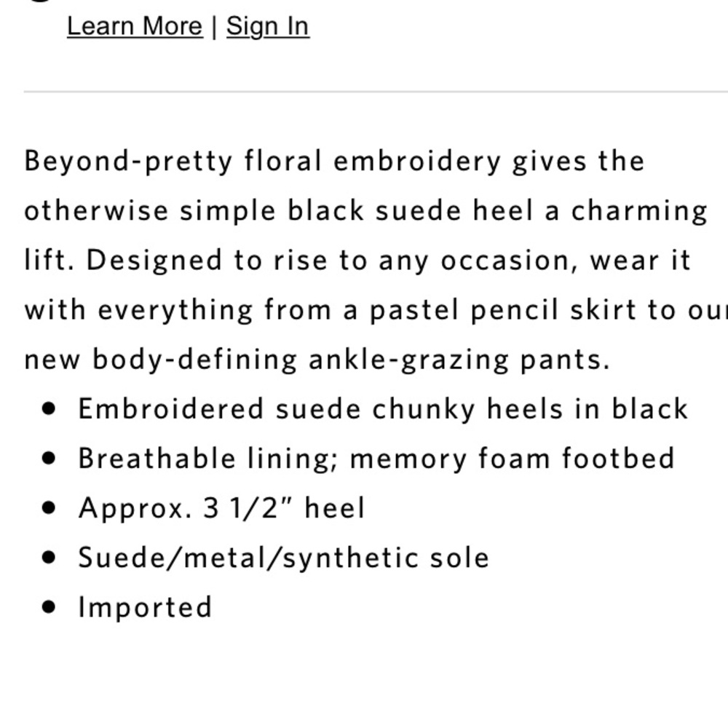Click the 'new body-defining ankle-grazing pants' line
This screenshot has width=728, height=728.
(x=317, y=360)
